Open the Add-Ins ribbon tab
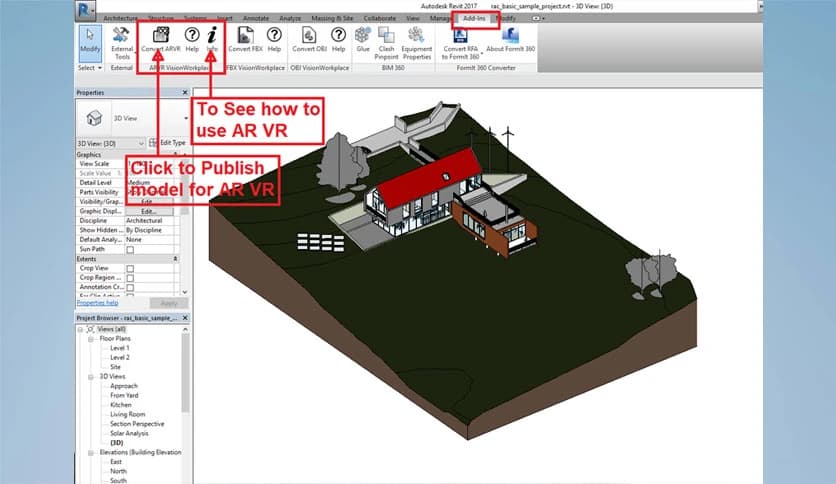 pos(474,18)
